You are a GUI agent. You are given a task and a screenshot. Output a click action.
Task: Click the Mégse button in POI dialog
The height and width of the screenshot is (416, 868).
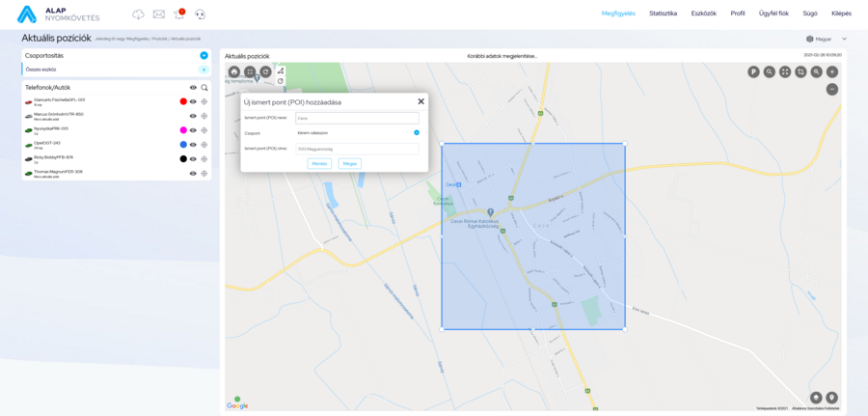pyautogui.click(x=349, y=164)
